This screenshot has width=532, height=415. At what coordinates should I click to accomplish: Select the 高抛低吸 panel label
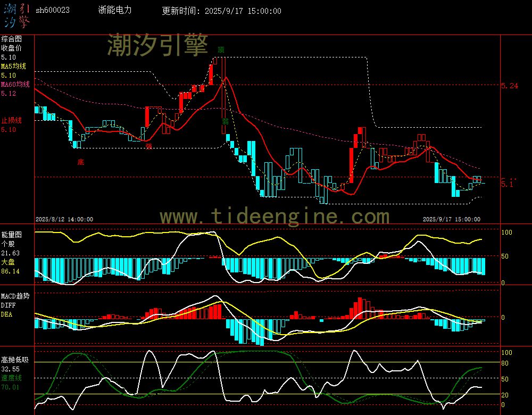click(15, 360)
